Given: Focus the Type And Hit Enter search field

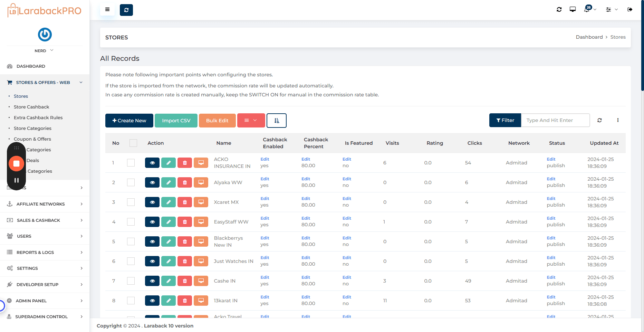Looking at the screenshot, I should pyautogui.click(x=555, y=120).
